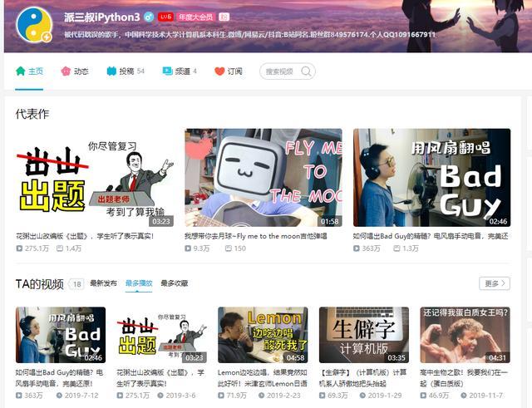Click play count icon next to 275.1万 in 代表作
This screenshot has height=408, width=532.
19,248
